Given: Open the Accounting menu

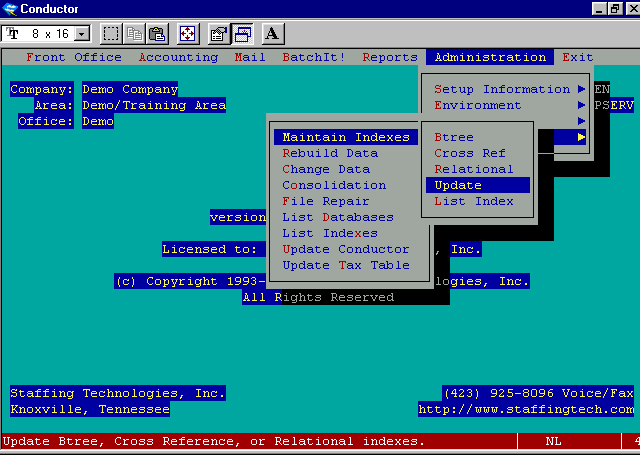Looking at the screenshot, I should pos(178,57).
